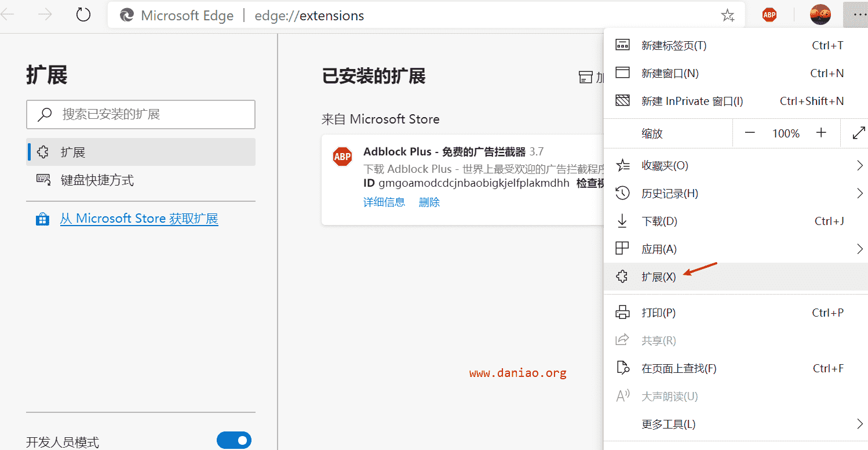Select 大声朗读(U) menu item
Viewport: 868px width, 450px height.
pyautogui.click(x=736, y=396)
